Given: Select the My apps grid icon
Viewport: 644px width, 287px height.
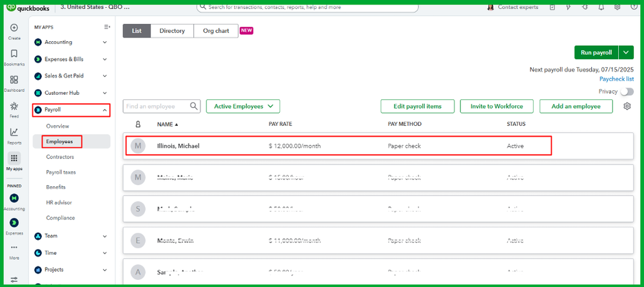Looking at the screenshot, I should point(14,158).
